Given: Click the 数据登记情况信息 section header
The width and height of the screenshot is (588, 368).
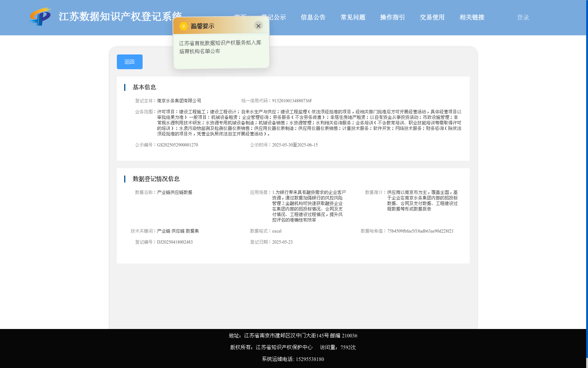Looking at the screenshot, I should (x=157, y=179).
